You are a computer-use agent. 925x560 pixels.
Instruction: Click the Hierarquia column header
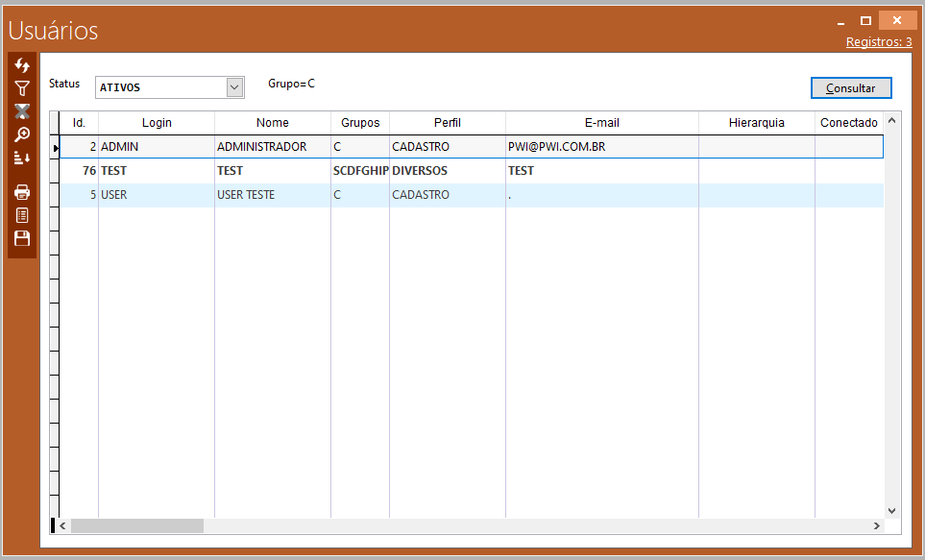pos(756,123)
